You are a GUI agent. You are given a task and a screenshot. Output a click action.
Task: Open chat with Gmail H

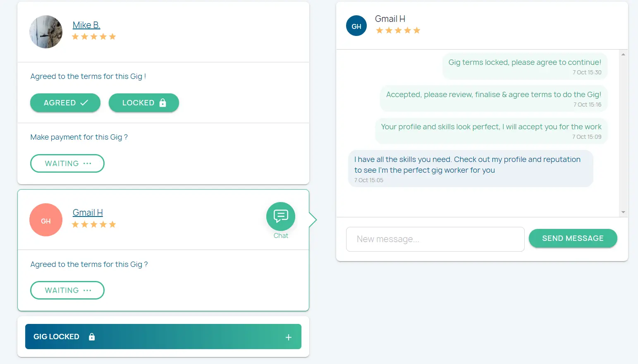280,216
